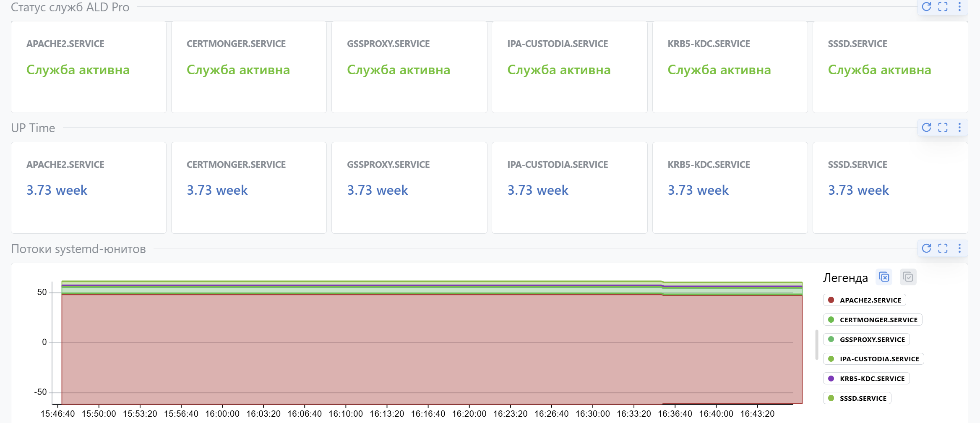Open more options menu for Статус служб panel
Viewport: 980px width, 423px height.
(959, 7)
